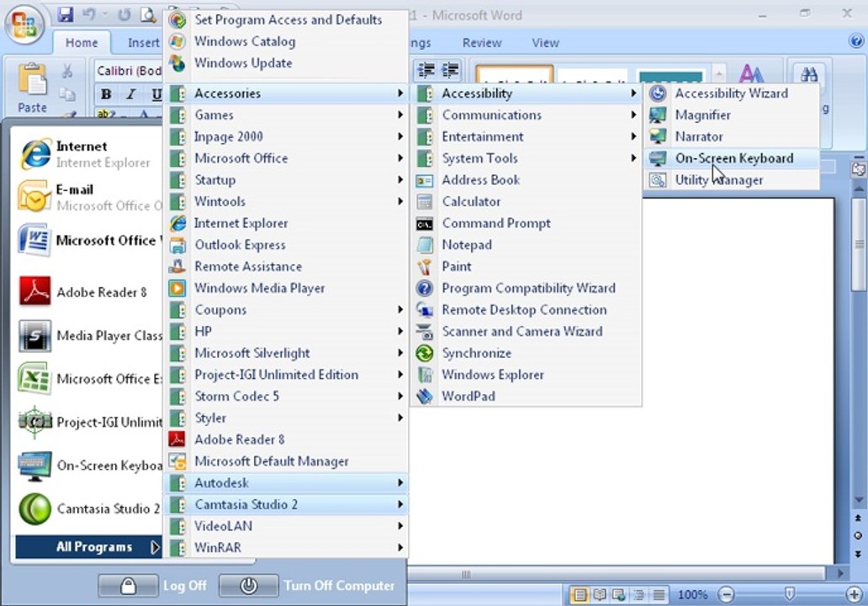Expand the Microsoft Office submenu arrow
Image resolution: width=868 pixels, height=606 pixels.
[x=400, y=158]
